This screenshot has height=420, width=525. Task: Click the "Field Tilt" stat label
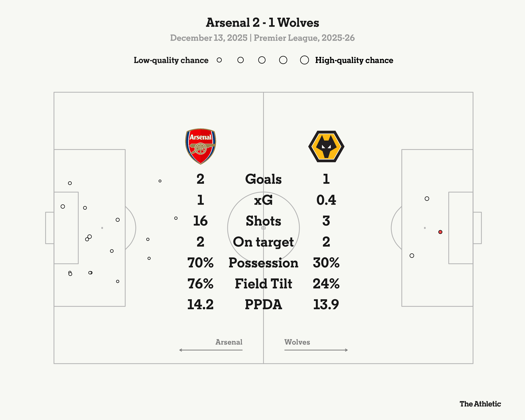tap(263, 284)
